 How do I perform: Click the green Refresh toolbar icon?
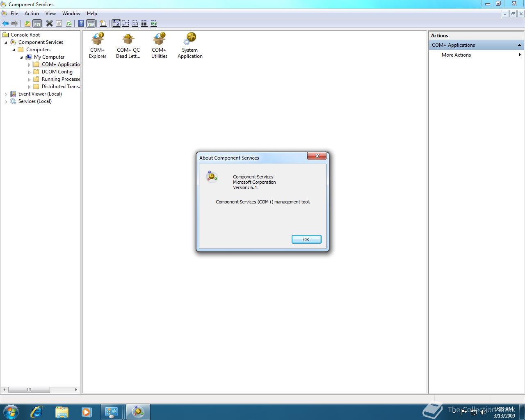(68, 23)
